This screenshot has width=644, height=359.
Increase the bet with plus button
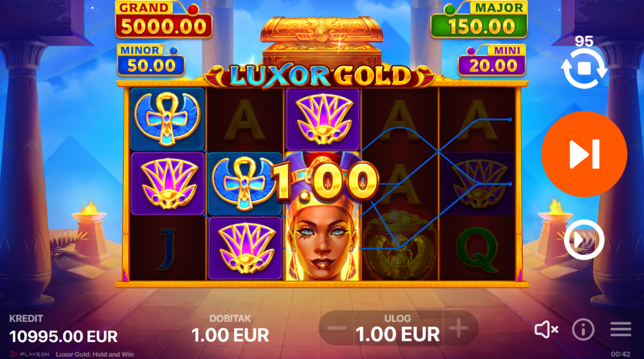pyautogui.click(x=459, y=328)
